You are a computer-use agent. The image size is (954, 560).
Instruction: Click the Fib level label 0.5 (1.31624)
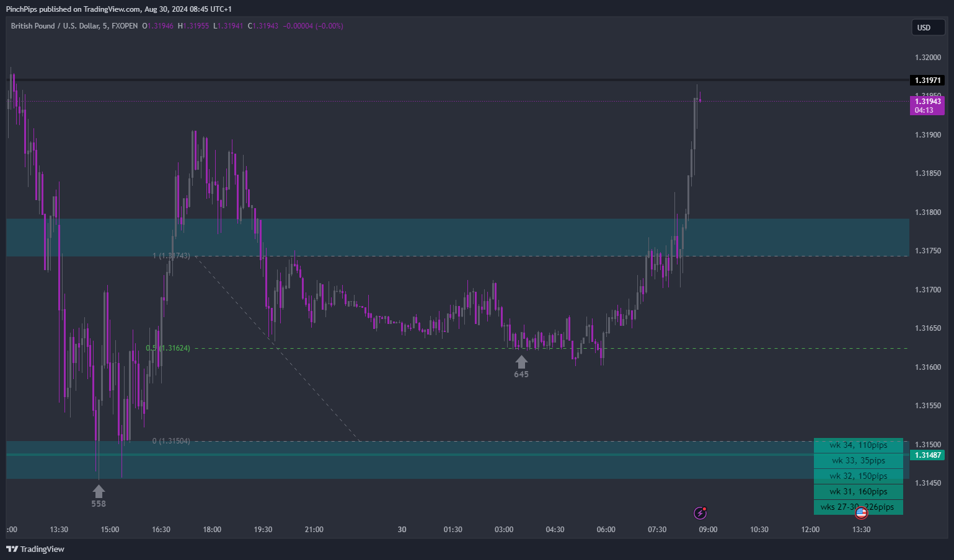[x=168, y=348]
